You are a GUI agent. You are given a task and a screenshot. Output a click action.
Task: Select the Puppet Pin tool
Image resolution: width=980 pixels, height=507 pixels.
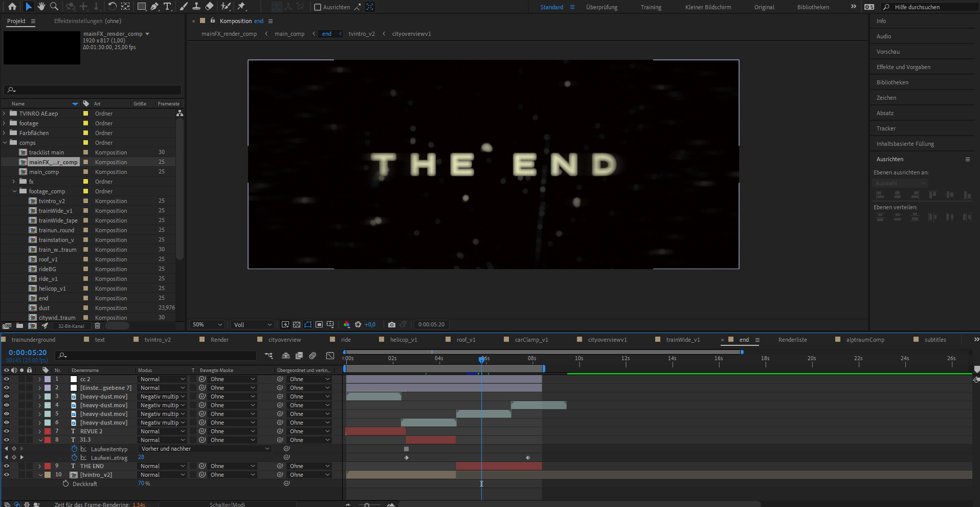tap(241, 7)
